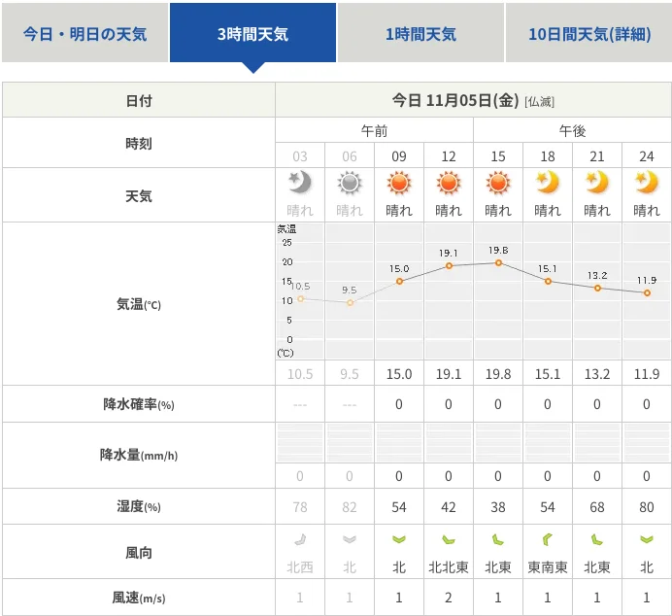
Task: Click the gray wind arrow above 北西
Action: (x=300, y=539)
